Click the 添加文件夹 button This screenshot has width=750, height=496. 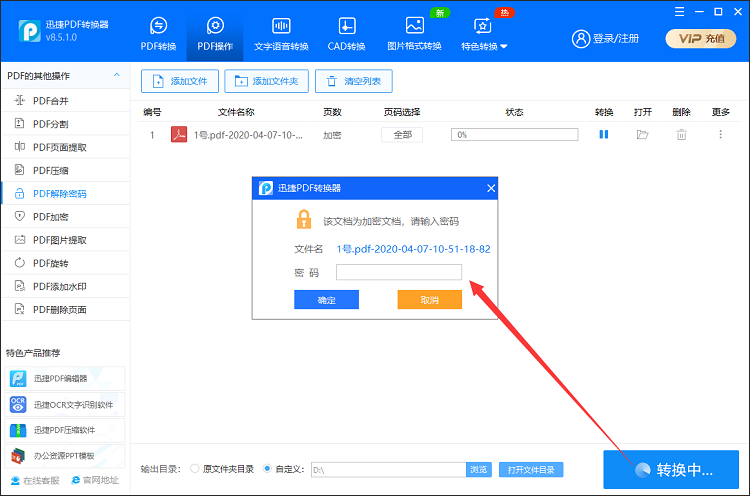tap(266, 81)
